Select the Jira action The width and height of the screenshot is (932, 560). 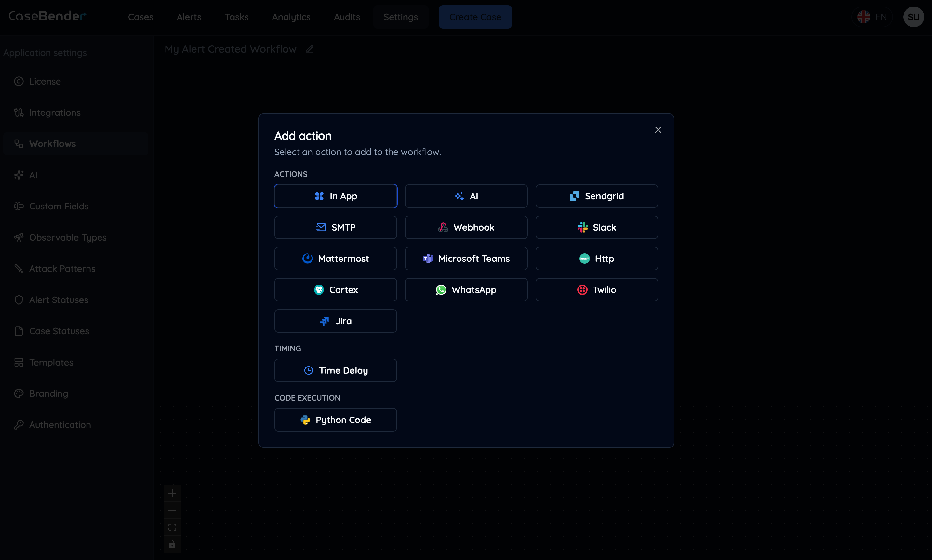pos(335,321)
